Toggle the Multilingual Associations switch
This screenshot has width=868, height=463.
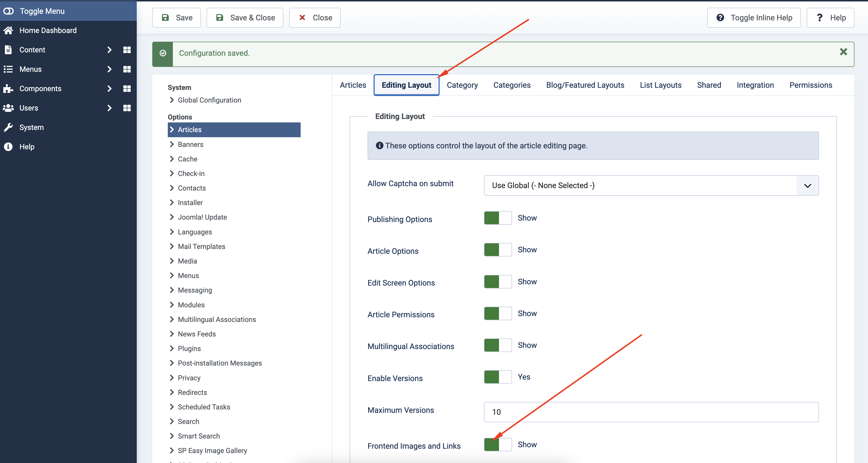pos(498,345)
